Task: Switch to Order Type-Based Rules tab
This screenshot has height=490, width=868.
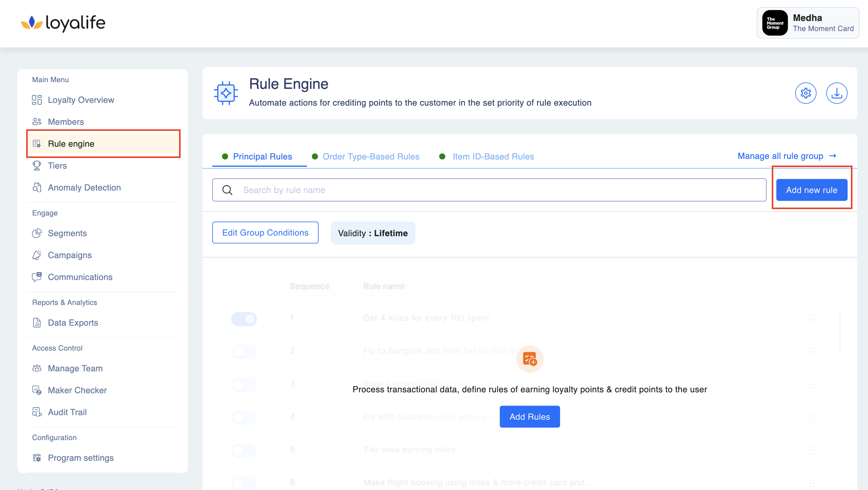Action: pos(371,157)
